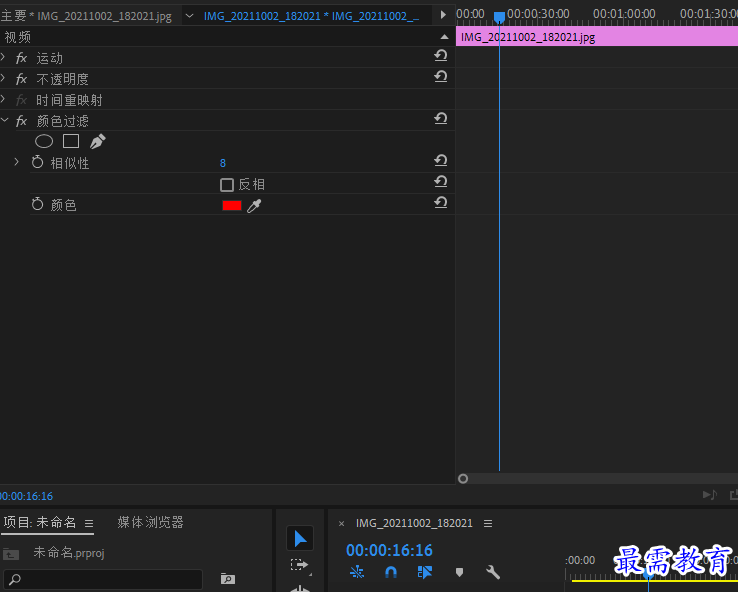Reset the 颜色 parameter

pos(441,203)
